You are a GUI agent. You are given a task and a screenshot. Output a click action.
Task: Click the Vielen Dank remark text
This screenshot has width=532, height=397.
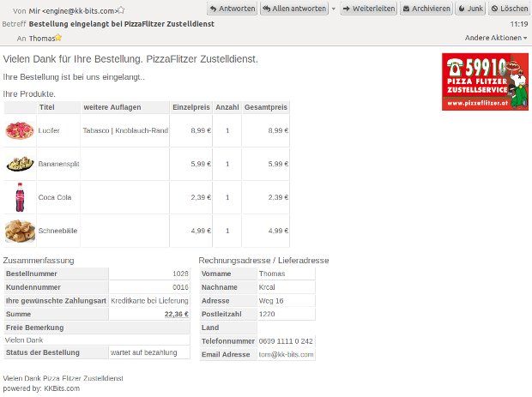point(24,340)
